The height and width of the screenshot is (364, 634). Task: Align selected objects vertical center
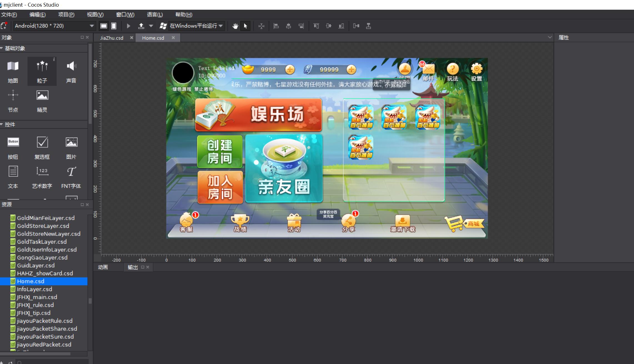pos(329,26)
